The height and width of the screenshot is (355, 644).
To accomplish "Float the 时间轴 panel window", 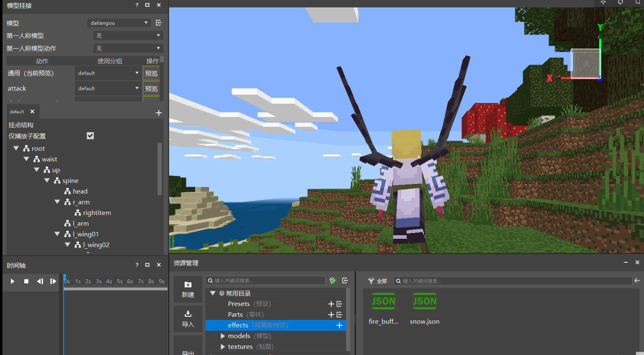I will click(147, 265).
